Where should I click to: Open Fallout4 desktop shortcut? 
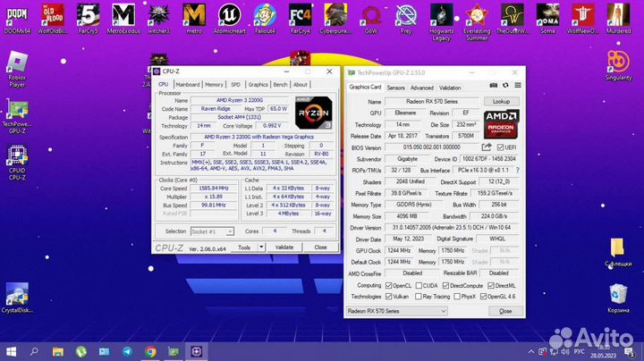coord(265,19)
